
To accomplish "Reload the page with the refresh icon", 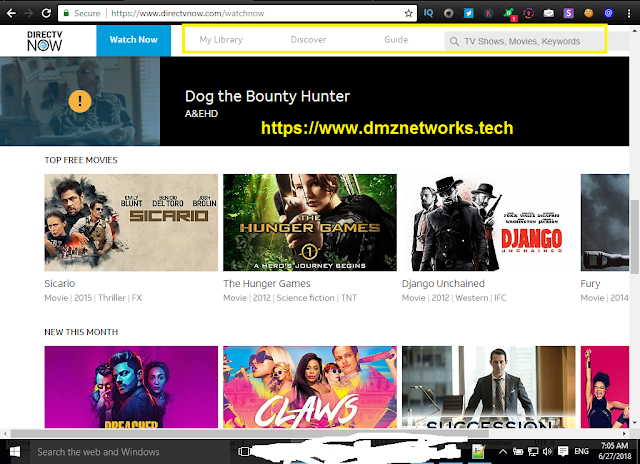I will (46, 13).
